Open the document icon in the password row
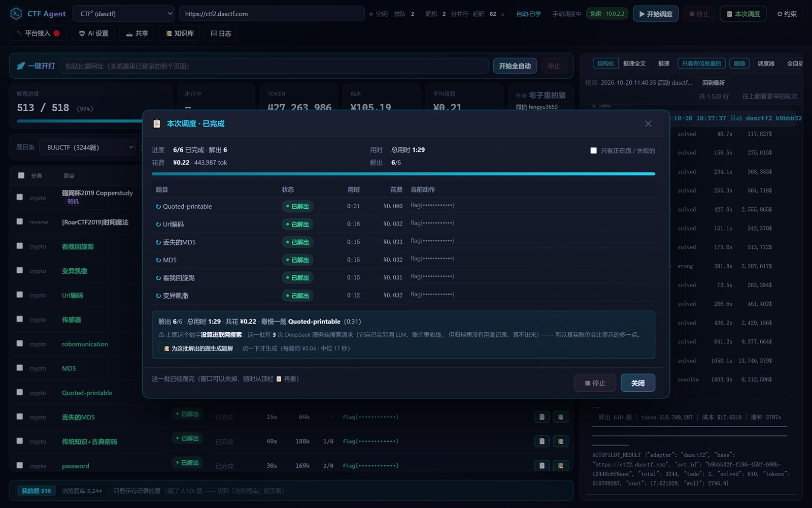The height and width of the screenshot is (508, 812). [542, 465]
